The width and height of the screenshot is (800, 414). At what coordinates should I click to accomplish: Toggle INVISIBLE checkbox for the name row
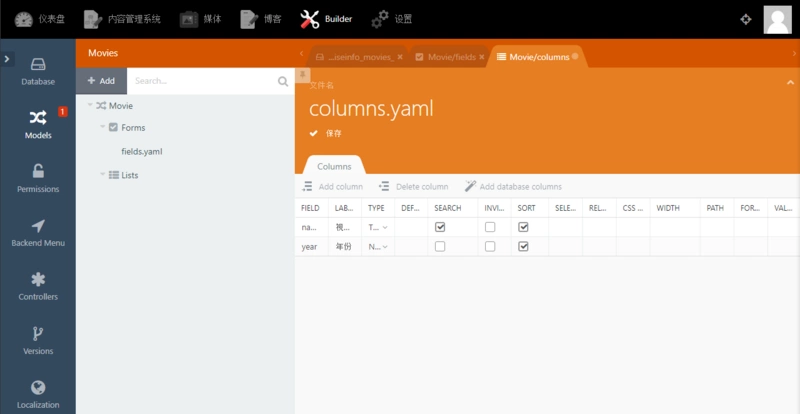point(490,227)
